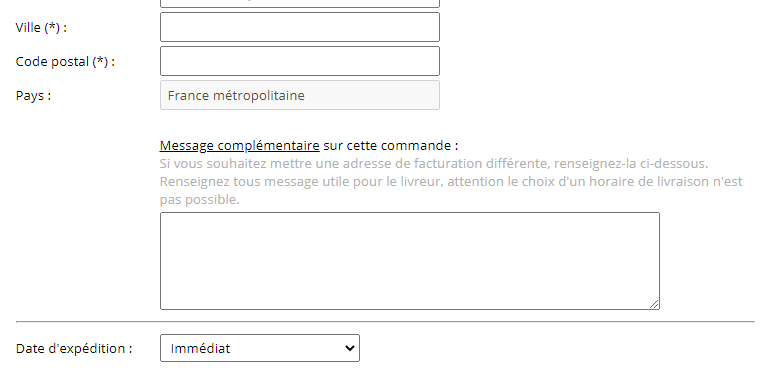This screenshot has height=378, width=763.
Task: Click the partially visible field above Ville
Action: (300, 3)
